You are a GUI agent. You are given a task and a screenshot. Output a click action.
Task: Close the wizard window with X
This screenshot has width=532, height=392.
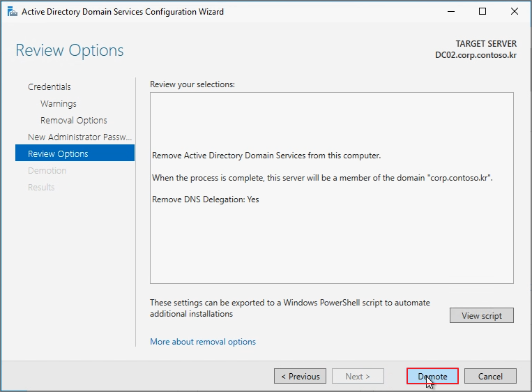[x=515, y=12]
